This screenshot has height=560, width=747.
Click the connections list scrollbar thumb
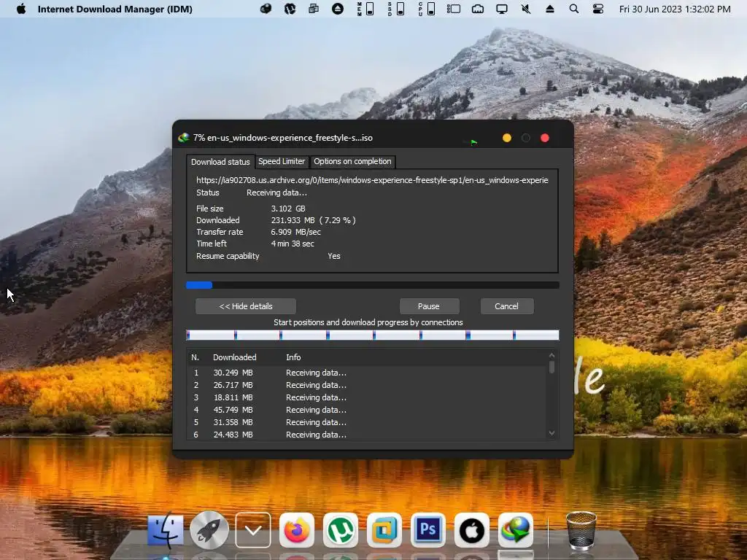pos(551,367)
